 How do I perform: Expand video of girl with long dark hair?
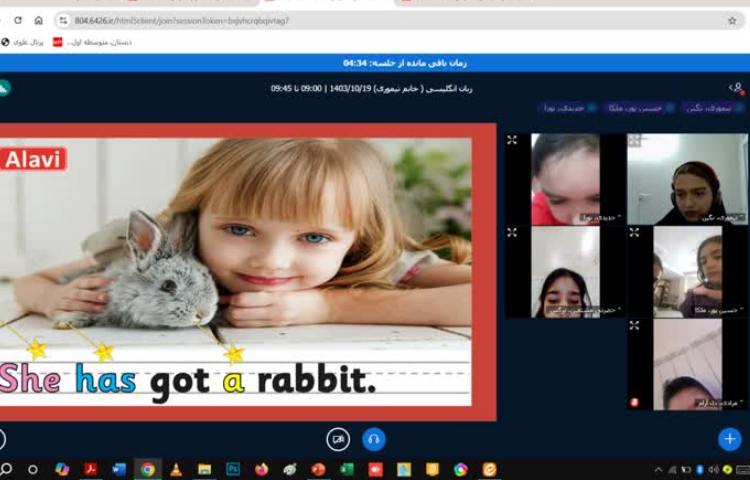pyautogui.click(x=512, y=233)
